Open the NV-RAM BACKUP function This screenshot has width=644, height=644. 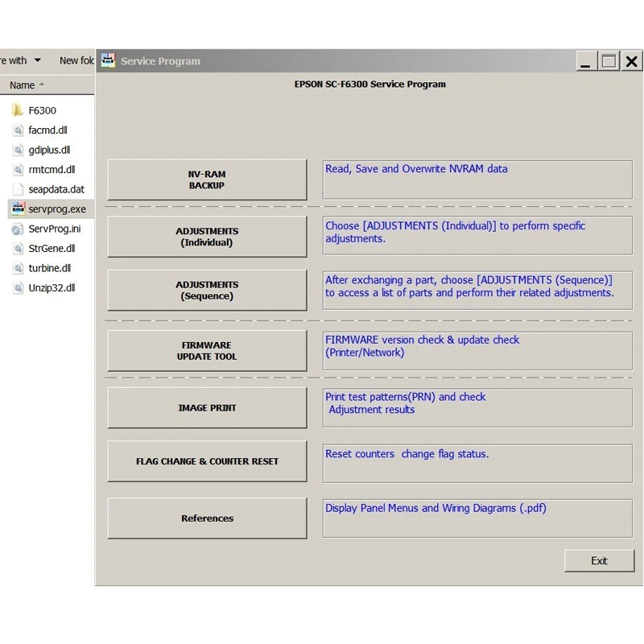coord(207,180)
